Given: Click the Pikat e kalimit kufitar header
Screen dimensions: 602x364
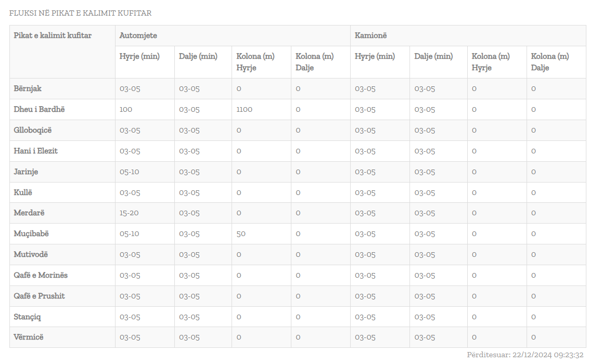Looking at the screenshot, I should pos(53,35).
